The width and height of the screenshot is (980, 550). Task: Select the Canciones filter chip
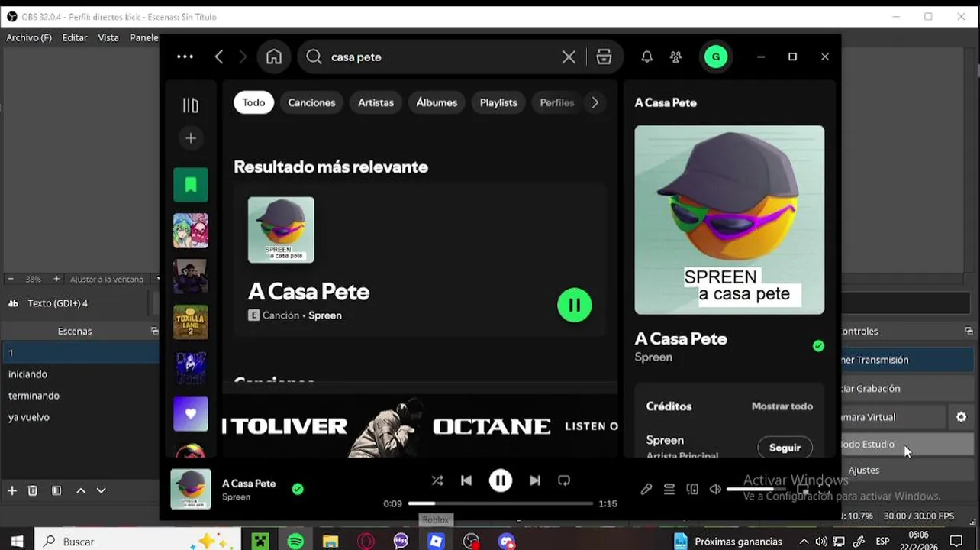311,102
